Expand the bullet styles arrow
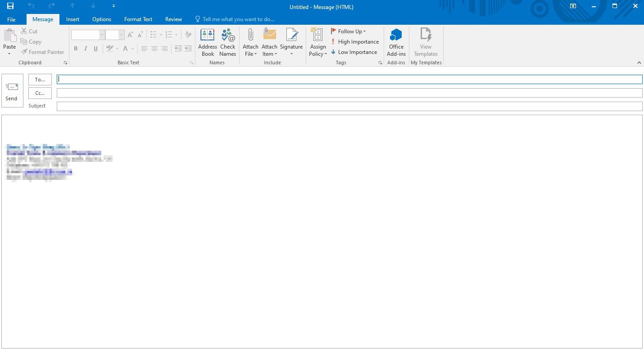This screenshot has height=349, width=644. pyautogui.click(x=161, y=35)
